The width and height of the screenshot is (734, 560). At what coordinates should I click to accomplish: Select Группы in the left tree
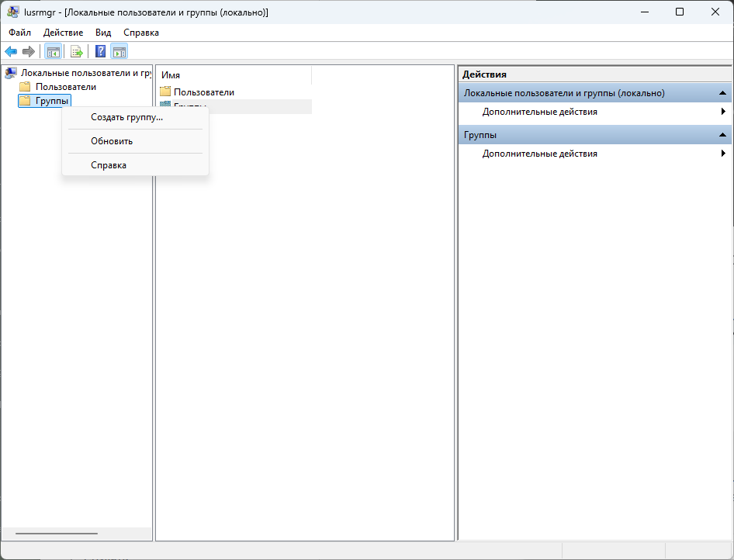52,101
